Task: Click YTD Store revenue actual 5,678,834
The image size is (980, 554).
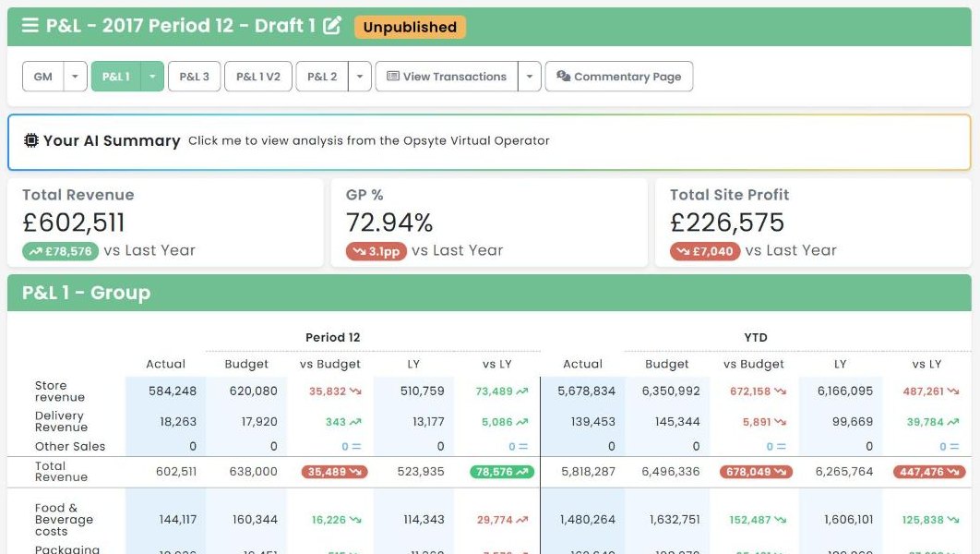Action: (586, 391)
